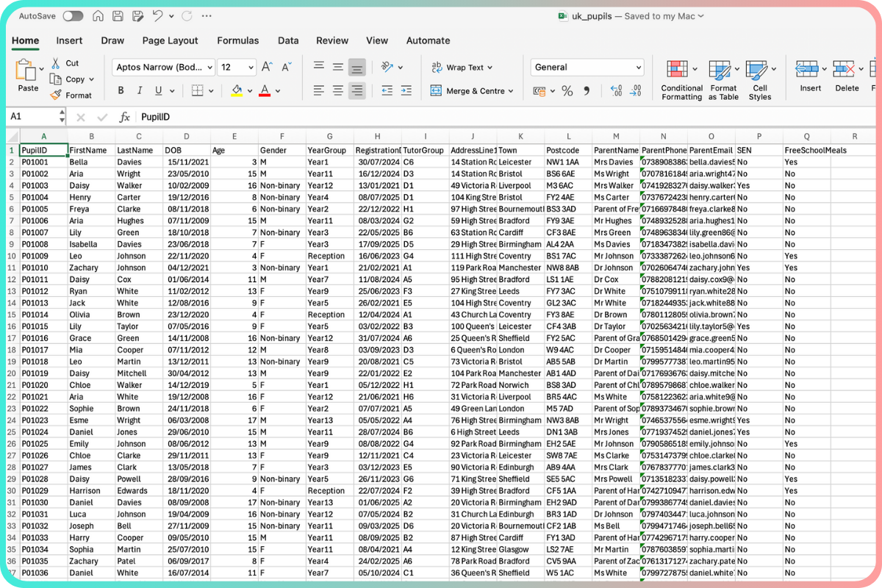Click the Save icon in title bar
This screenshot has width=882, height=588.
click(x=118, y=16)
